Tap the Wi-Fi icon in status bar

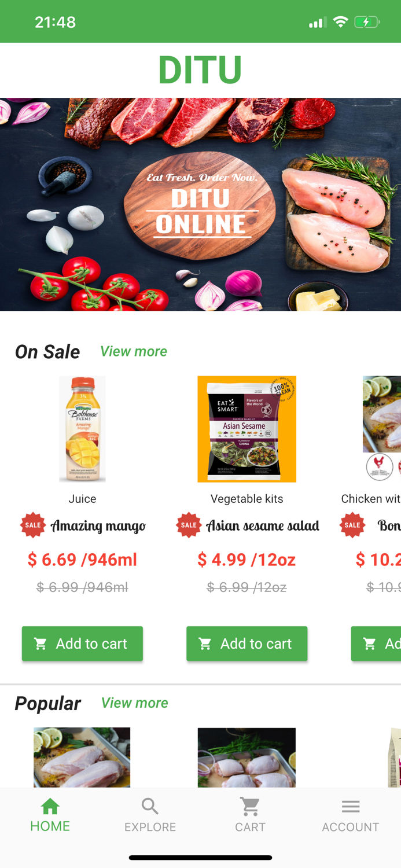pyautogui.click(x=341, y=22)
